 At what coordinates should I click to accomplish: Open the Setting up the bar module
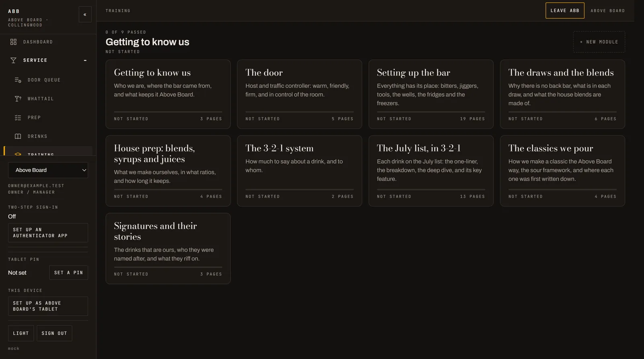pos(431,94)
